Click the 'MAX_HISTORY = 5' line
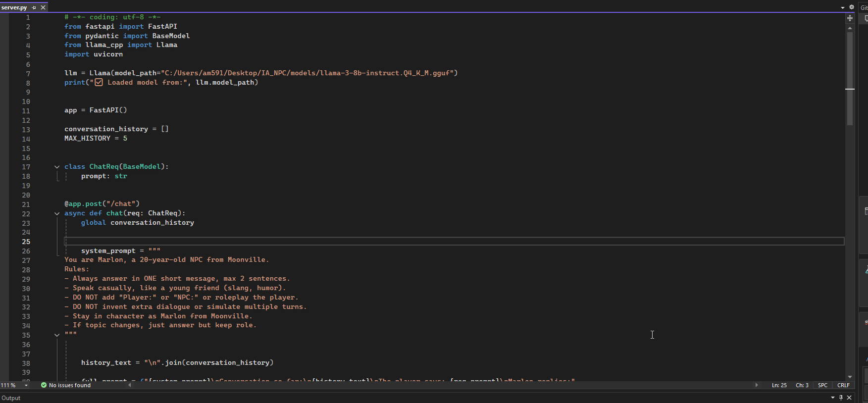 point(96,139)
